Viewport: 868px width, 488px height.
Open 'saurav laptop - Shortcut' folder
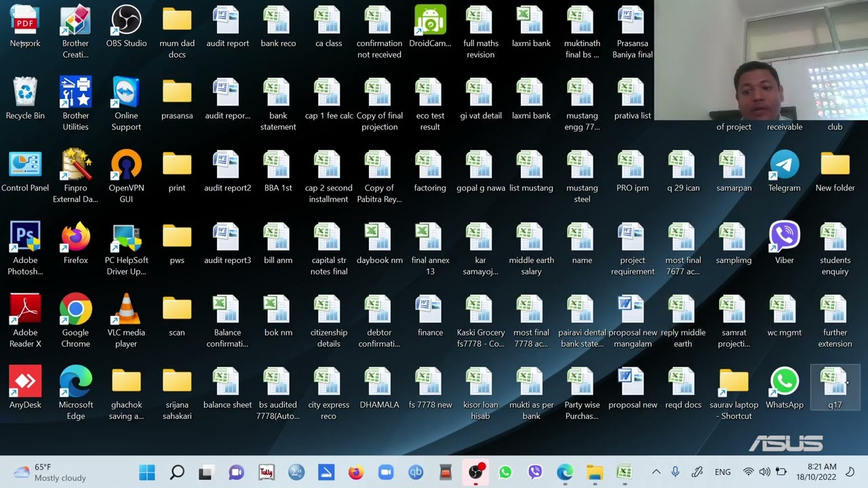[x=734, y=393]
